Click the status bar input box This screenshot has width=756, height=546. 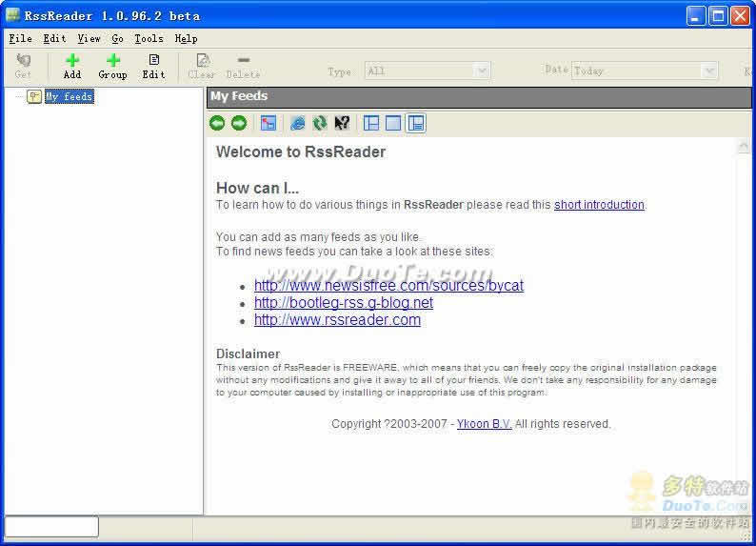pyautogui.click(x=51, y=526)
